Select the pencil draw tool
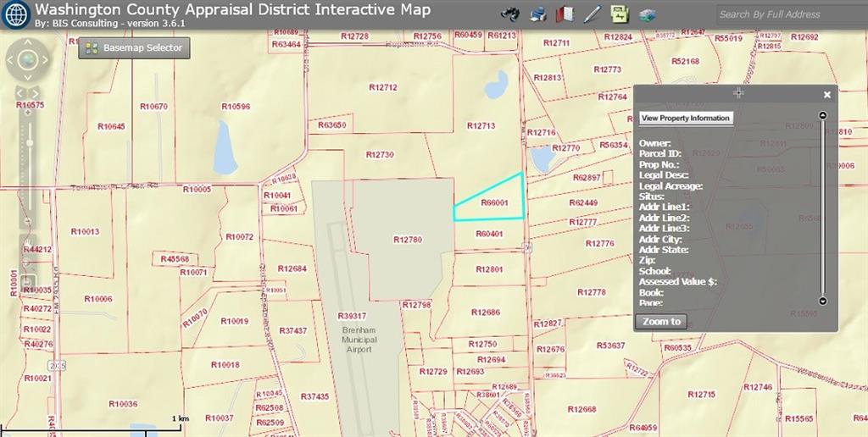Viewport: 868px width, 437px height. point(593,14)
